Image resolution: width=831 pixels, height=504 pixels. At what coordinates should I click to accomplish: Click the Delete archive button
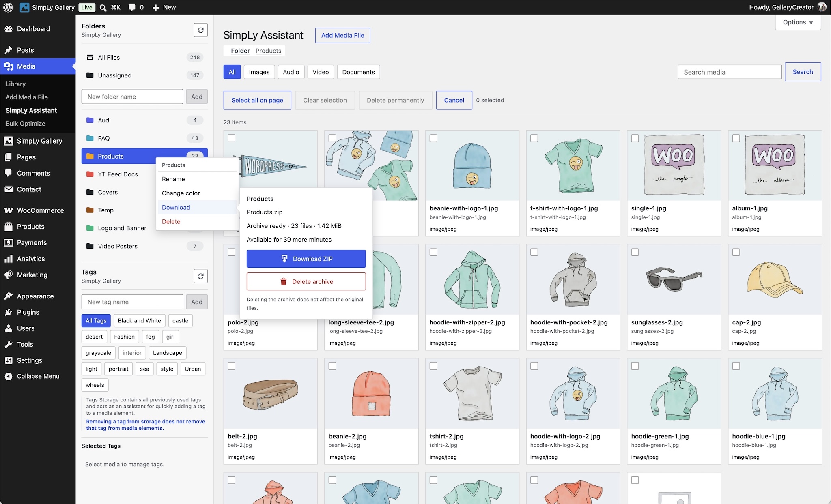point(306,281)
